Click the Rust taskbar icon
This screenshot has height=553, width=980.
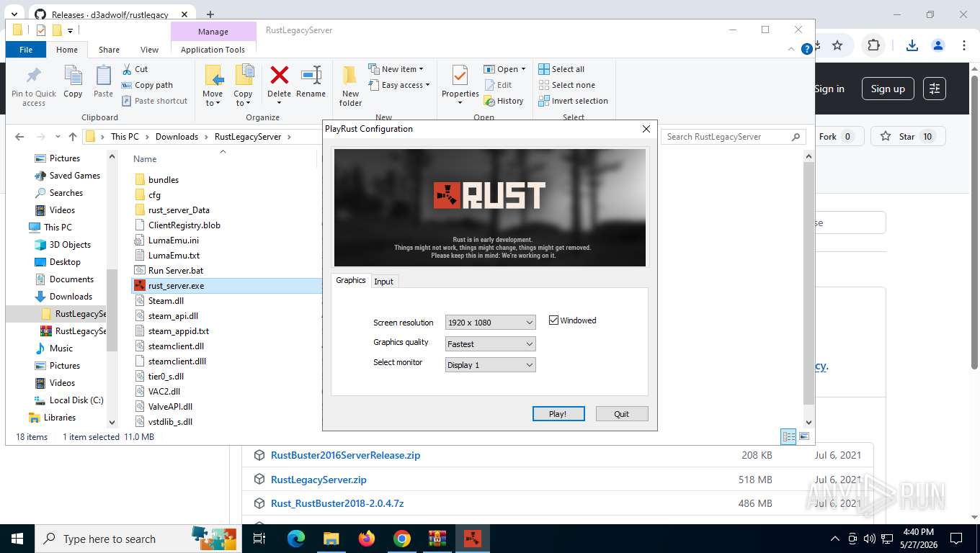click(473, 538)
